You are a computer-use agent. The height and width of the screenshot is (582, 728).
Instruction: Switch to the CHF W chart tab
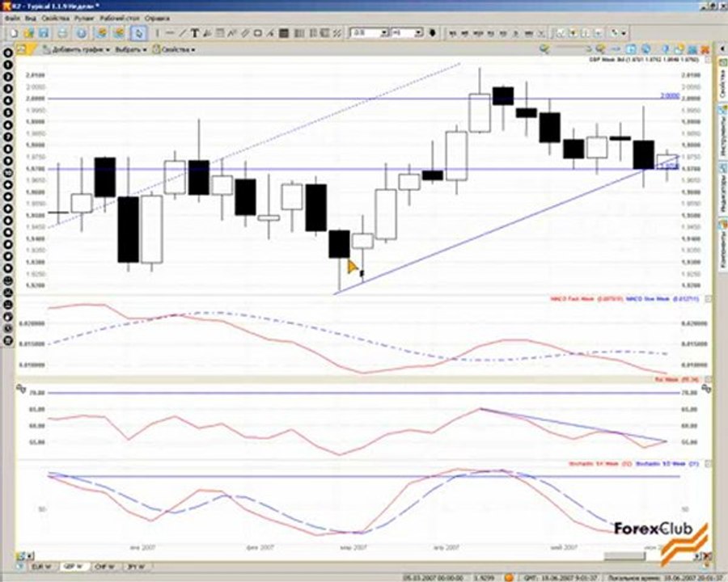(105, 567)
